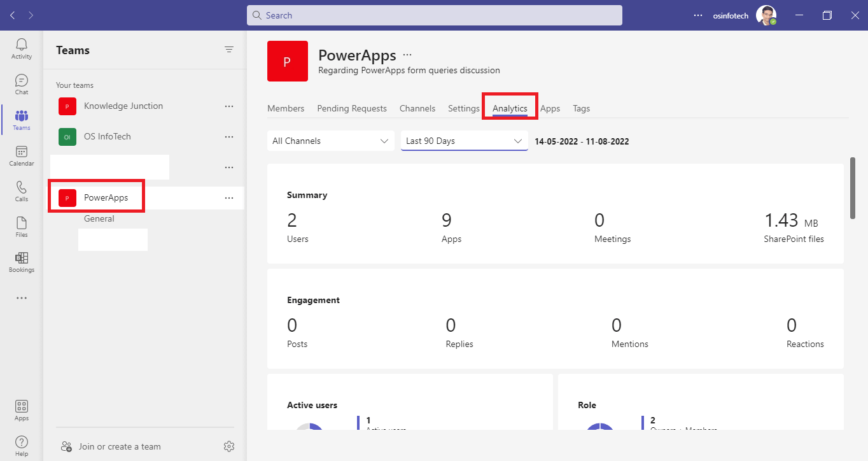868x461 pixels.
Task: Open the Chat section
Action: point(22,84)
